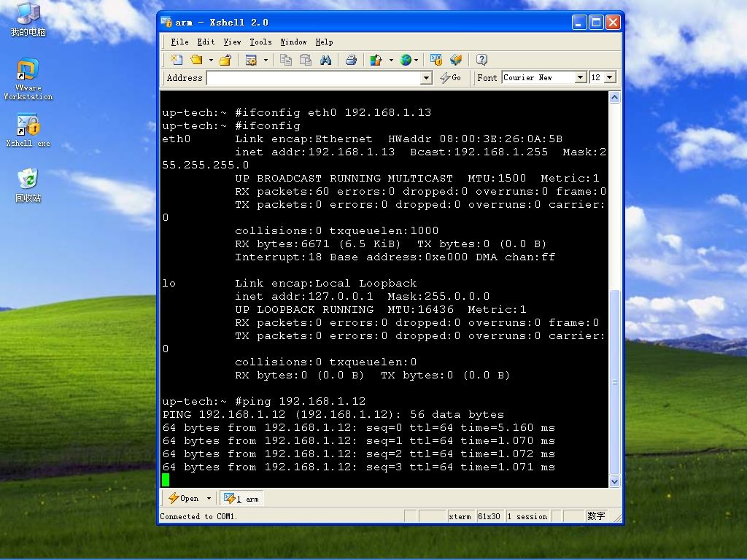Viewport: 747px width, 560px height.
Task: Open the Window menu
Action: 293,42
